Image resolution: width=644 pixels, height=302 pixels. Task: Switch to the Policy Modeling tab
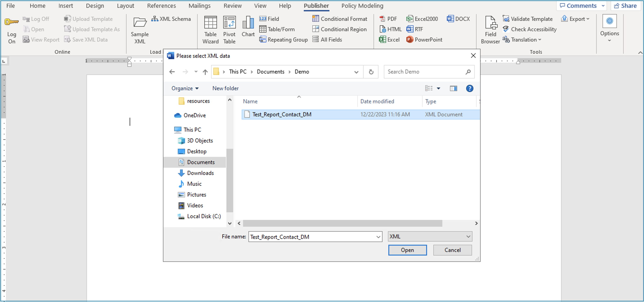[362, 5]
